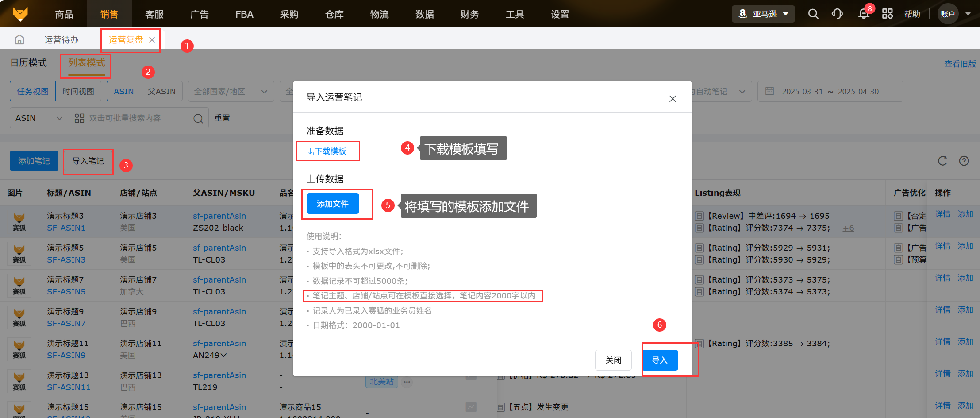980x418 pixels.
Task: Click 详情 for the SF-ASIN1 row
Action: (943, 214)
